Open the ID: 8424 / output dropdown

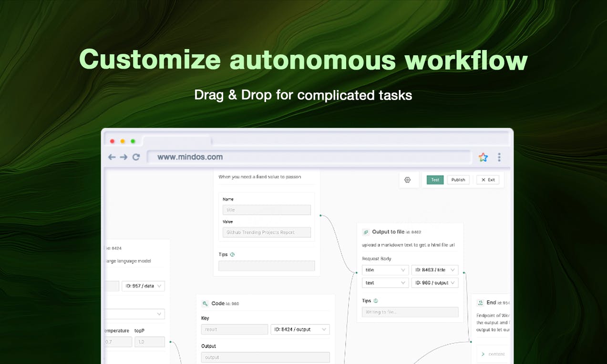[x=300, y=330]
